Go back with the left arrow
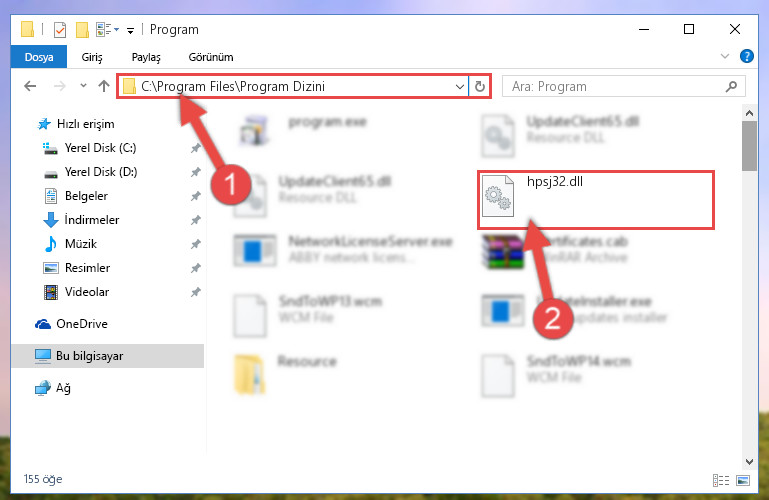This screenshot has height=500, width=769. (x=30, y=86)
